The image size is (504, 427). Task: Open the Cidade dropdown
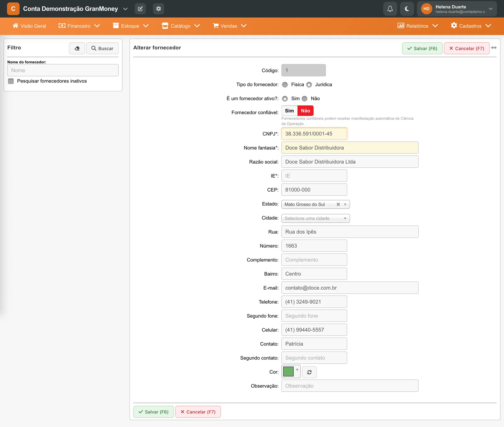[x=316, y=218]
